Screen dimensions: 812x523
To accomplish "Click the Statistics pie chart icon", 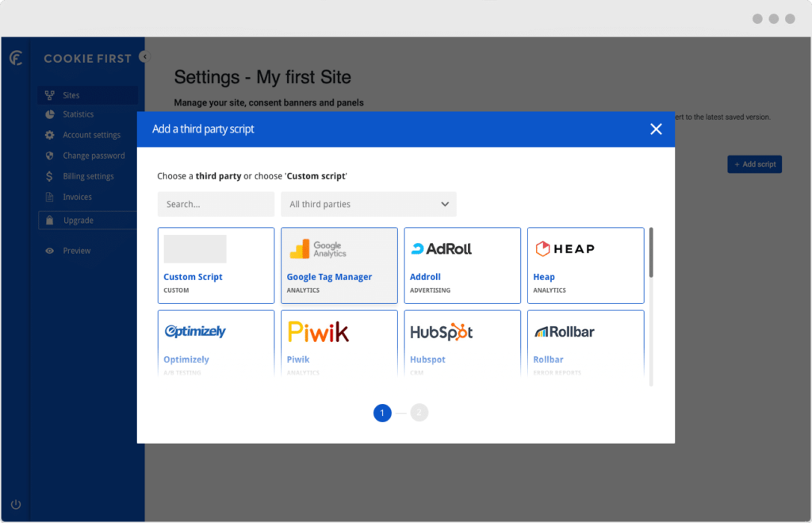I will tap(50, 114).
